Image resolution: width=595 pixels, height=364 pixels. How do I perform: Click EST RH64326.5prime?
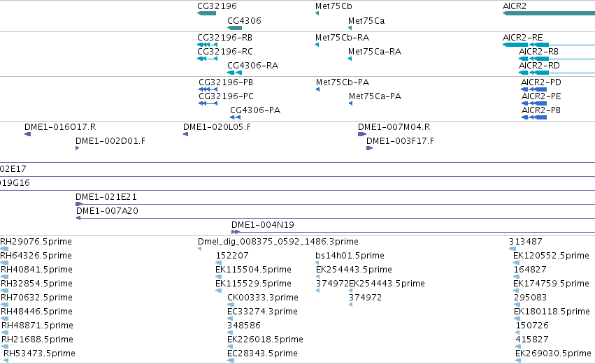click(x=36, y=255)
